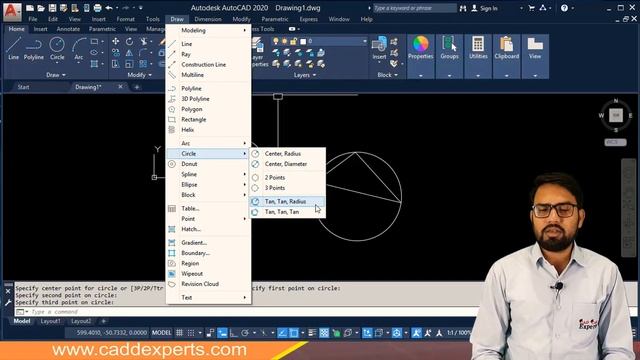Click the Rotate tool in Modify panel
Image resolution: width=640 pixels, height=360 pixels.
tap(129, 42)
